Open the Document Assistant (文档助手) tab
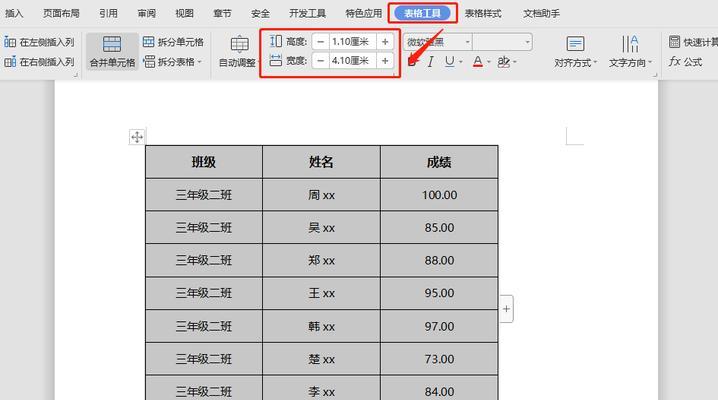This screenshot has height=400, width=718. click(541, 14)
